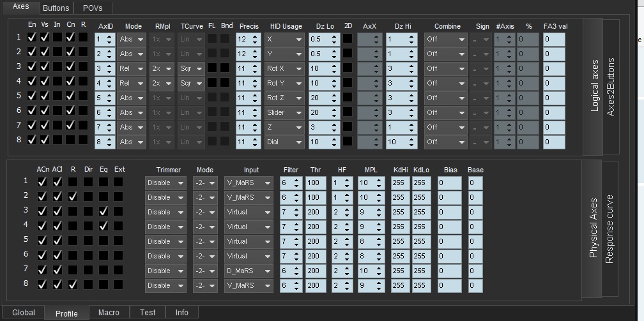The width and height of the screenshot is (644, 321).
Task: Uncheck the En checkbox for logical axis 1
Action: coord(32,38)
